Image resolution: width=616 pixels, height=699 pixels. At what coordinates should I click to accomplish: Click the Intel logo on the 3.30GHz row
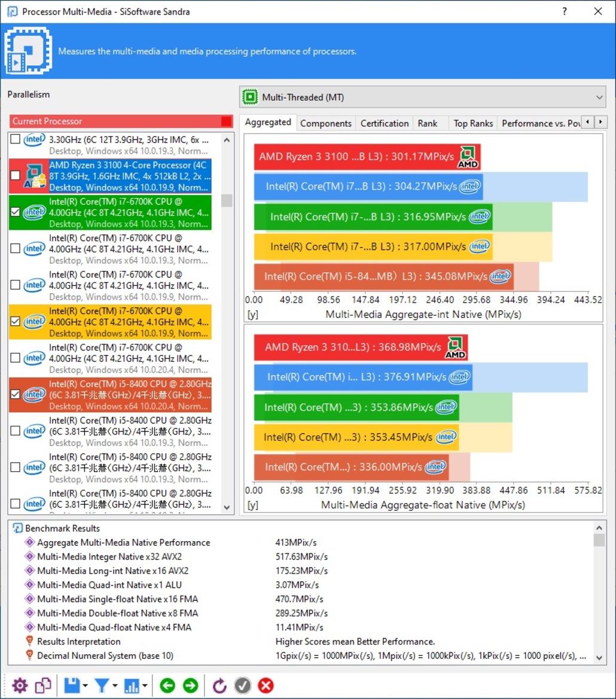[x=34, y=139]
